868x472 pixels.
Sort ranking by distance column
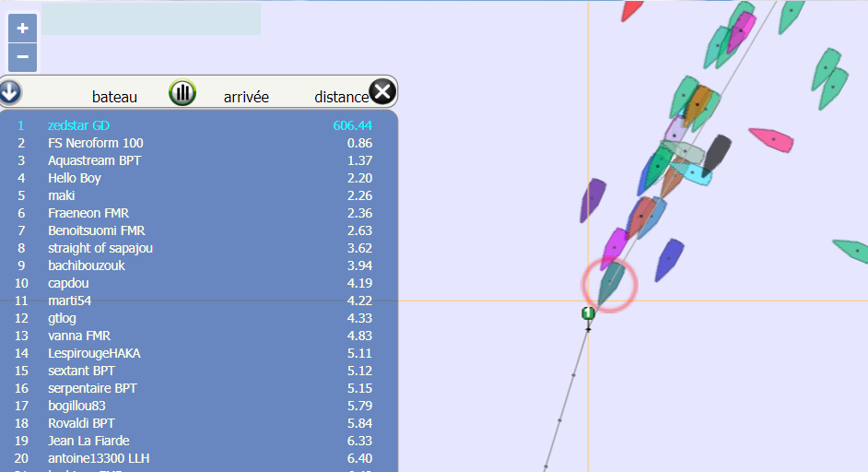click(x=341, y=97)
